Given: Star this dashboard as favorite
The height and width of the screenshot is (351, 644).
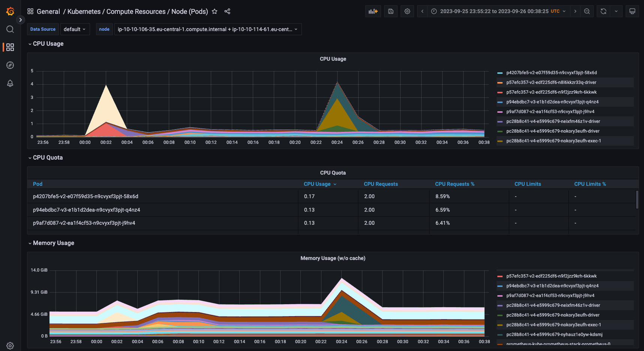Looking at the screenshot, I should pos(215,12).
